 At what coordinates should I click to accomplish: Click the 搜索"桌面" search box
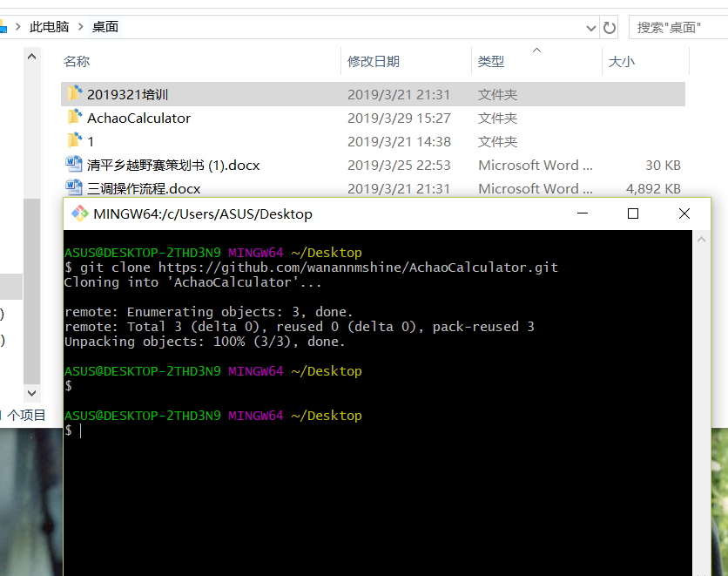tap(678, 28)
